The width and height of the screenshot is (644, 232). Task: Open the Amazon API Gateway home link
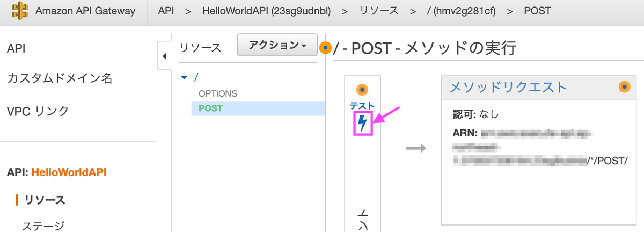tap(85, 11)
